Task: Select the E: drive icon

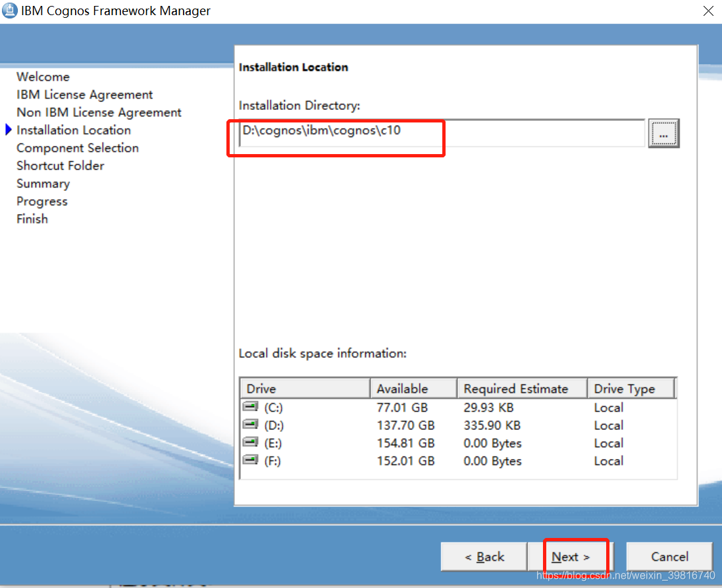Action: [x=251, y=442]
